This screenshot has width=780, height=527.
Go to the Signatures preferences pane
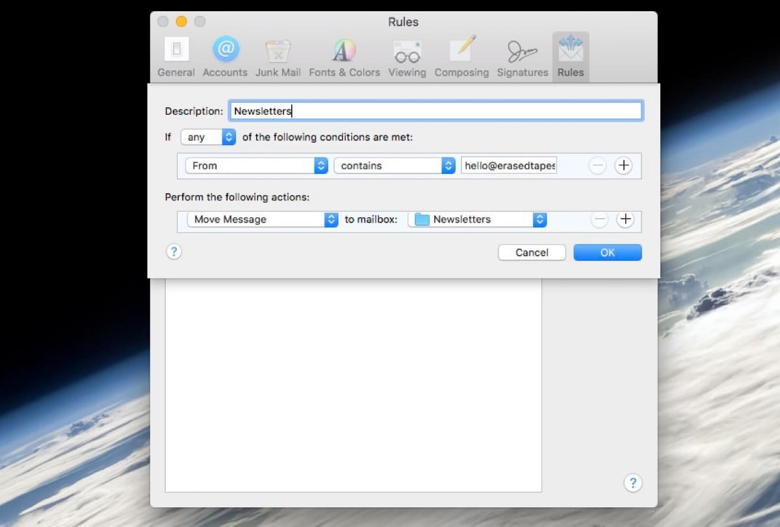[x=522, y=56]
